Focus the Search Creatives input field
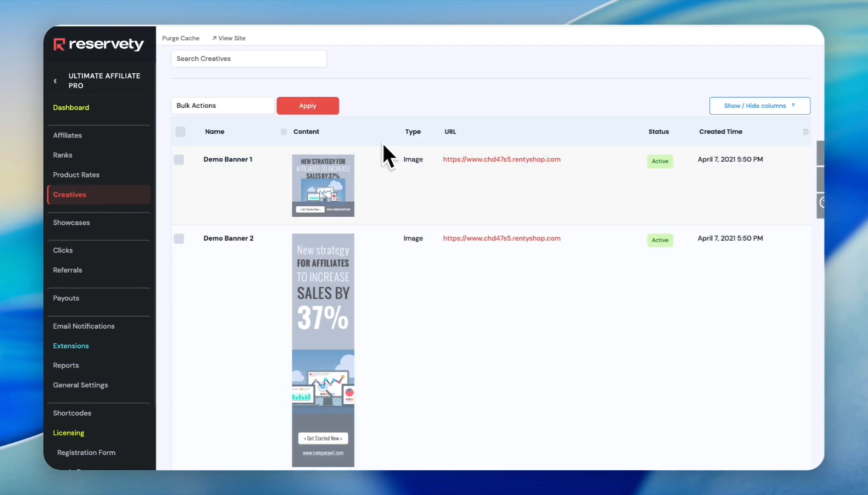 click(x=249, y=59)
